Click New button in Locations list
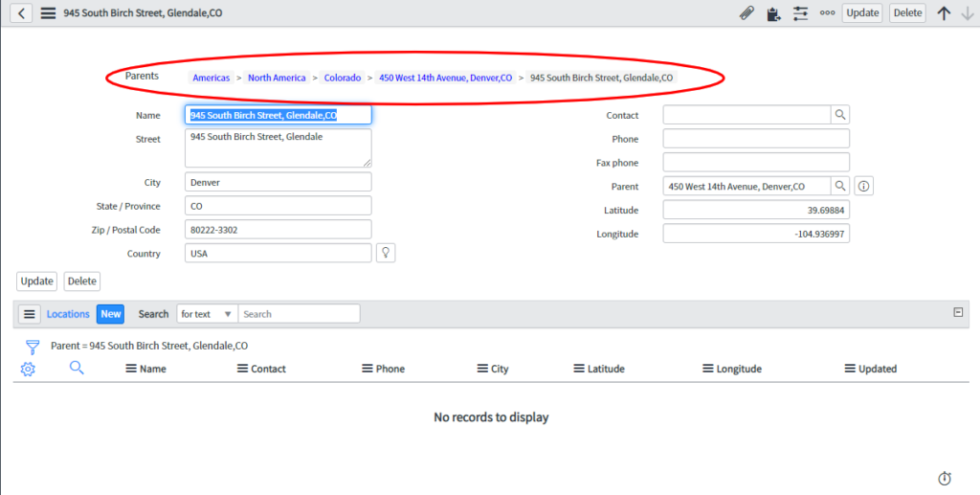980x495 pixels. (111, 314)
